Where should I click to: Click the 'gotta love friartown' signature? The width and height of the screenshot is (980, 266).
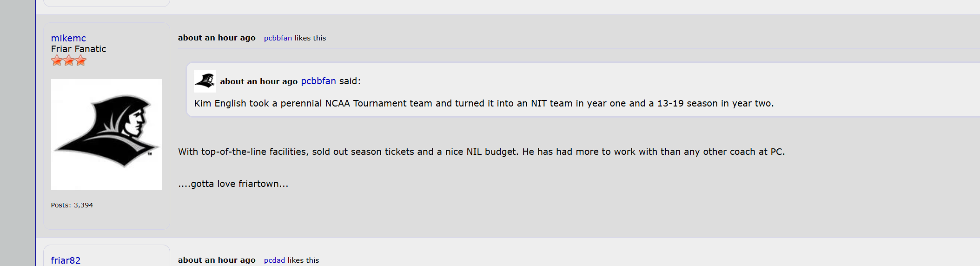[233, 184]
